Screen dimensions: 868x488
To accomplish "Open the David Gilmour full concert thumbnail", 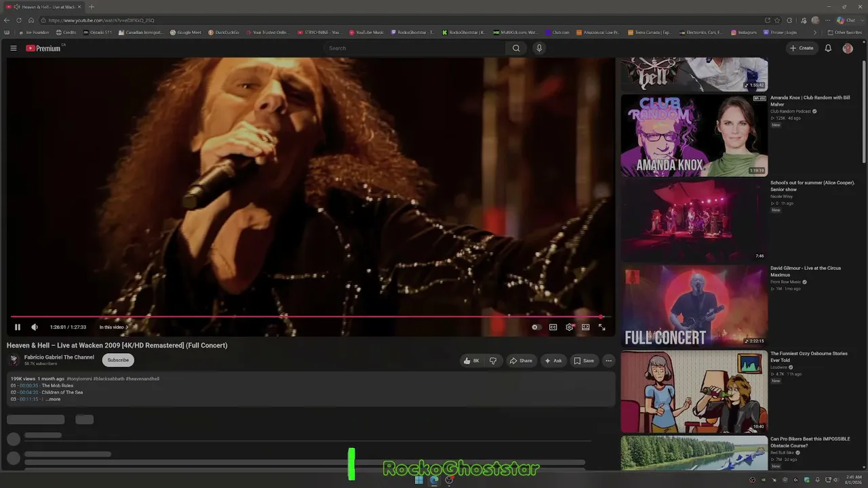I will [x=694, y=306].
